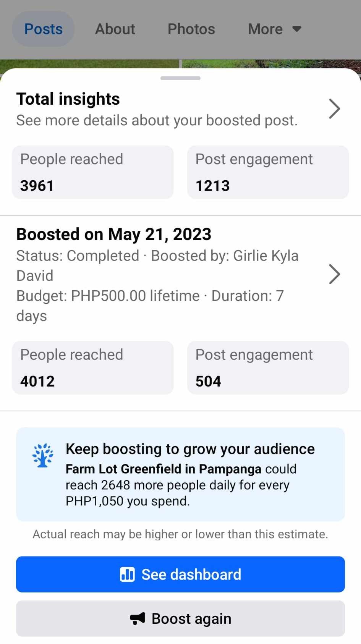Screen dimensions: 361x644
Task: Tap boosted People reached 4012 card
Action: pyautogui.click(x=93, y=368)
